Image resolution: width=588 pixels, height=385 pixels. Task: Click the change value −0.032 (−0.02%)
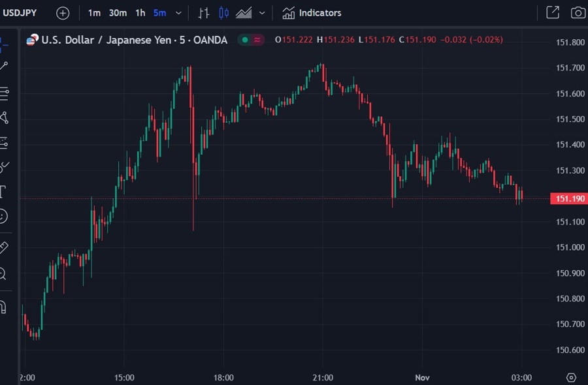(x=471, y=40)
